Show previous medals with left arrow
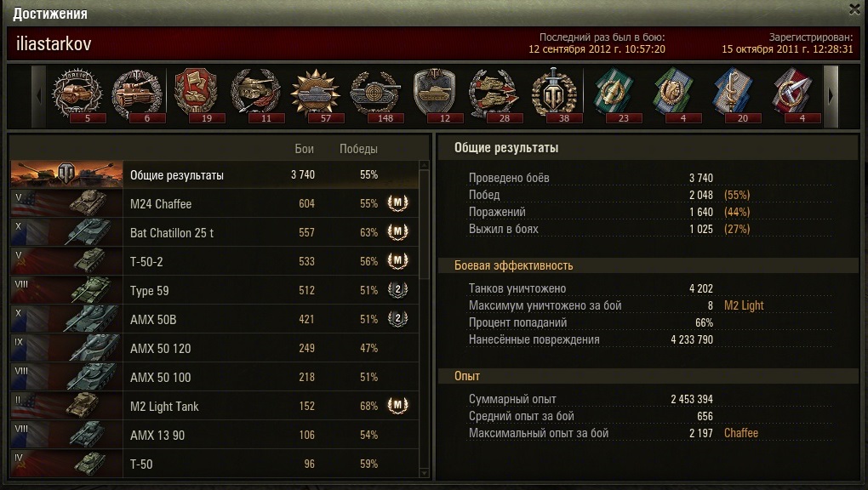 click(x=39, y=96)
